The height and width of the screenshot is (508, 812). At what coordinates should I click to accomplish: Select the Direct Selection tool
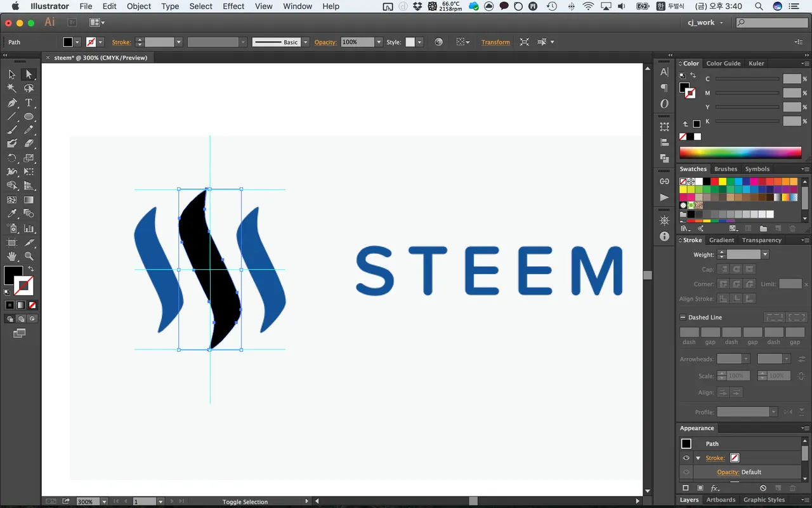pos(29,74)
